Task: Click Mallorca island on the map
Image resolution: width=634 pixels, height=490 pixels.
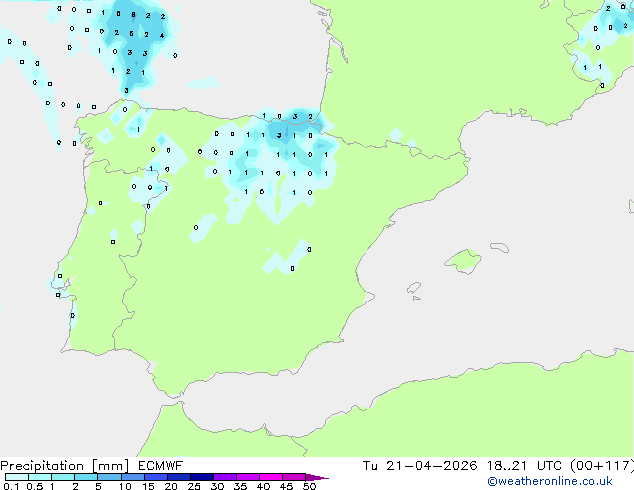Action: pos(461,262)
